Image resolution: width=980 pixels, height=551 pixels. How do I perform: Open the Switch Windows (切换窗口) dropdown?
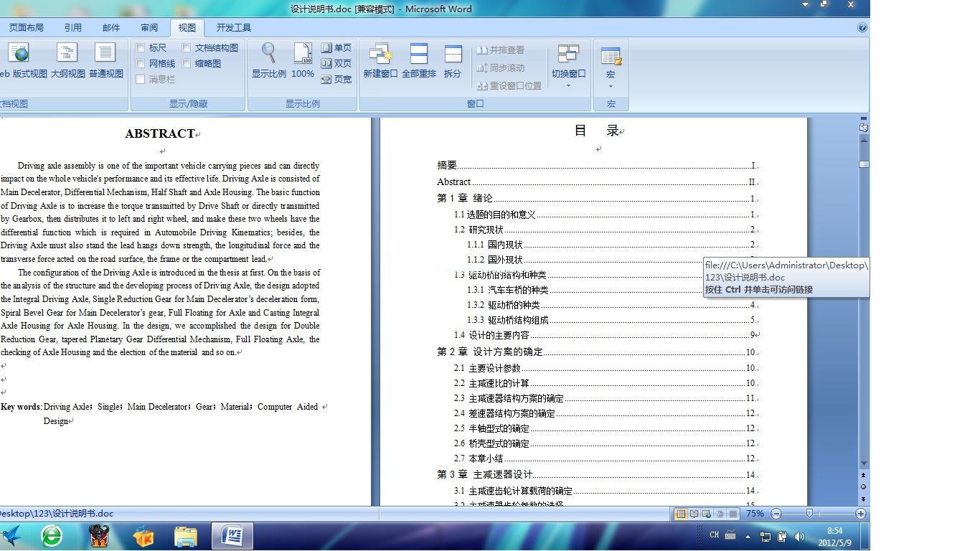(568, 66)
